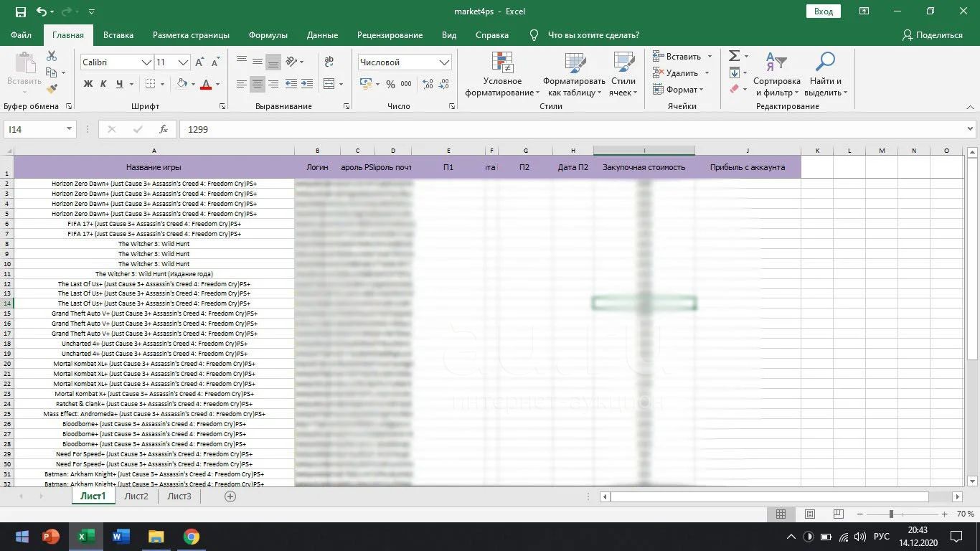Click the Вставить cells button

coord(677,56)
